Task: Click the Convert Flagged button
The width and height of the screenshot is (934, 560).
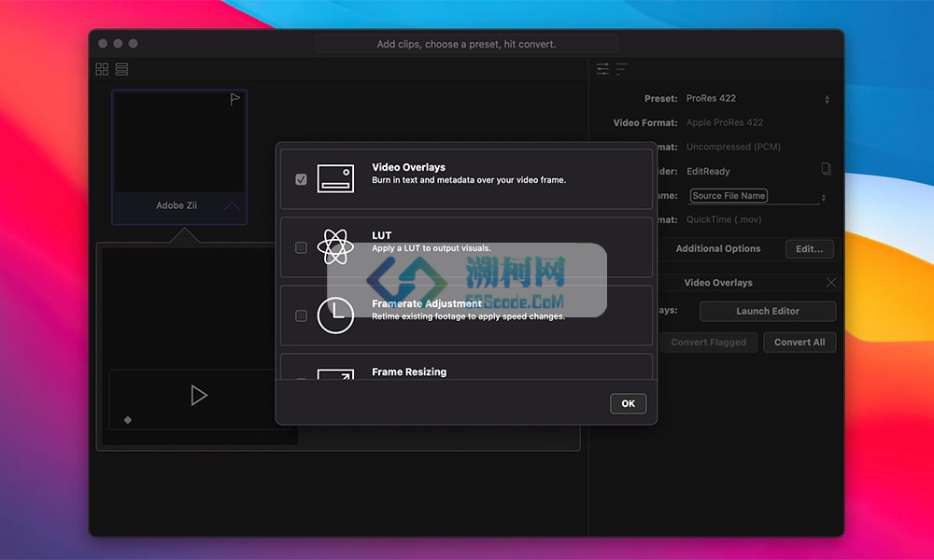Action: coord(708,343)
